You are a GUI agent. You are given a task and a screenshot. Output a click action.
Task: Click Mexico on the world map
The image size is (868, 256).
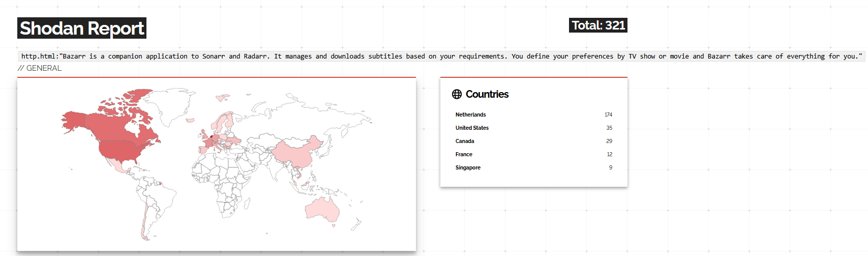118,165
